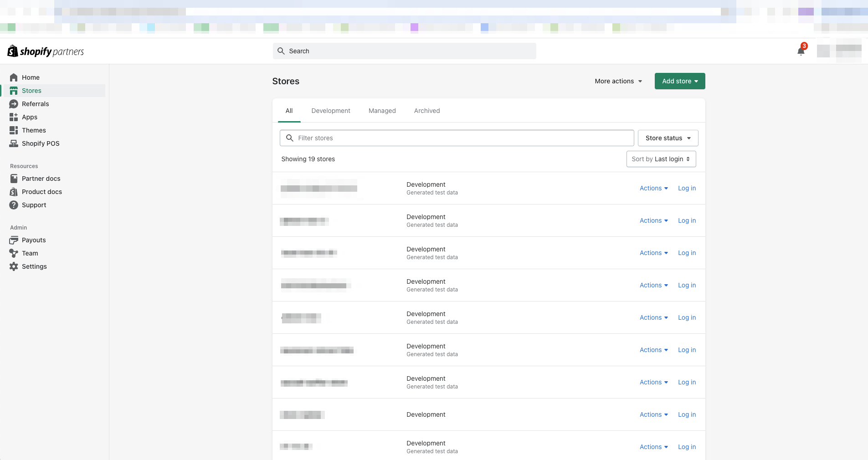The height and width of the screenshot is (460, 868).
Task: Click the Shopify Partners logo
Action: [x=46, y=51]
